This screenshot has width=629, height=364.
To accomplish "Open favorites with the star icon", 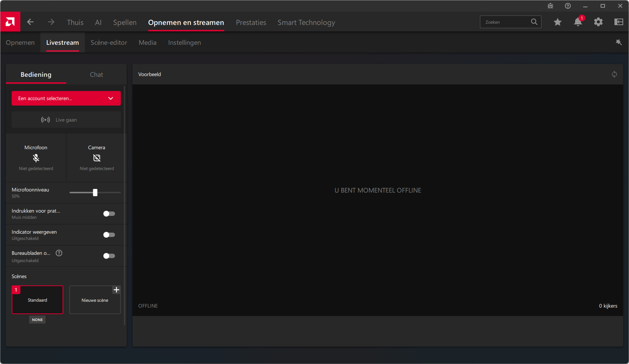I will (x=557, y=22).
